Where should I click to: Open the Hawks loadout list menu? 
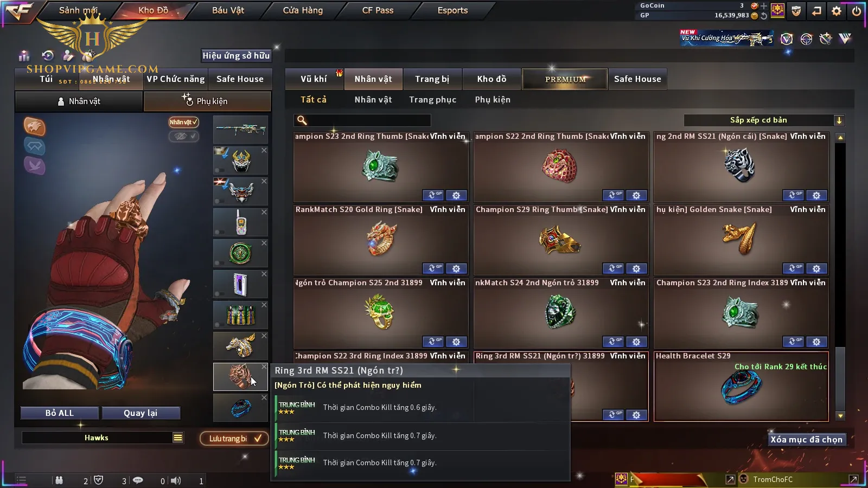click(178, 438)
